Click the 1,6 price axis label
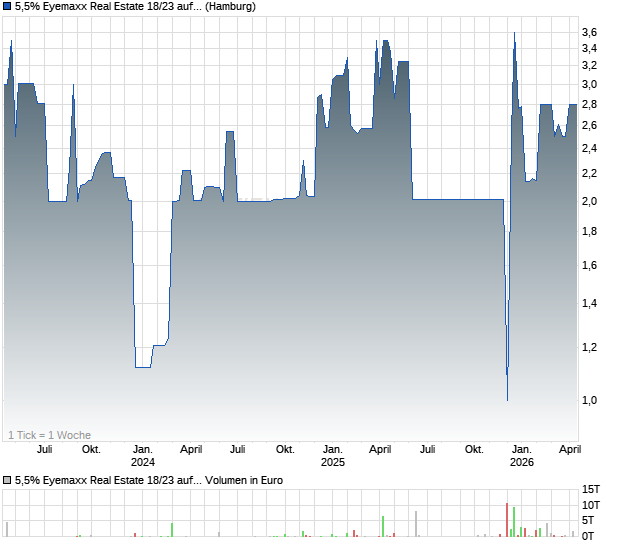The height and width of the screenshot is (546, 620). point(589,265)
